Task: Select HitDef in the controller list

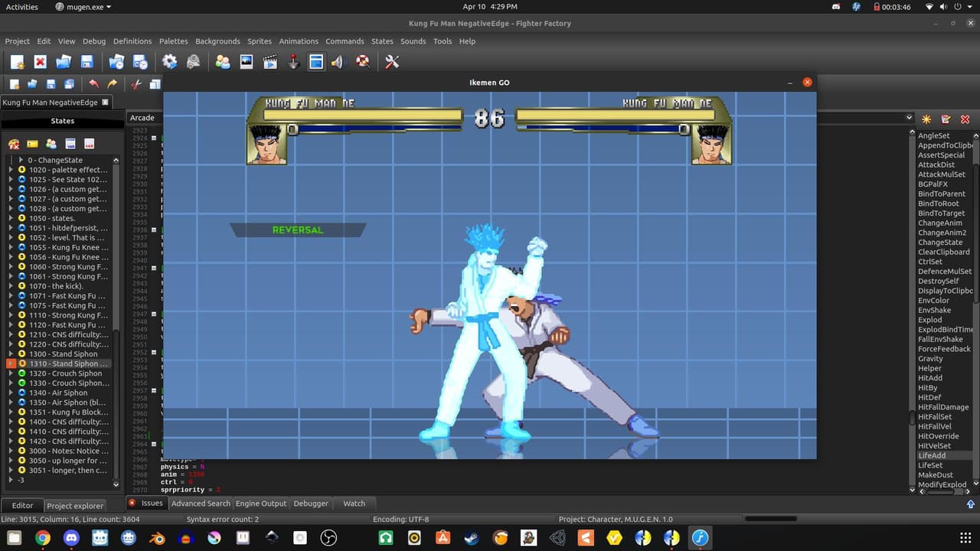Action: 930,397
